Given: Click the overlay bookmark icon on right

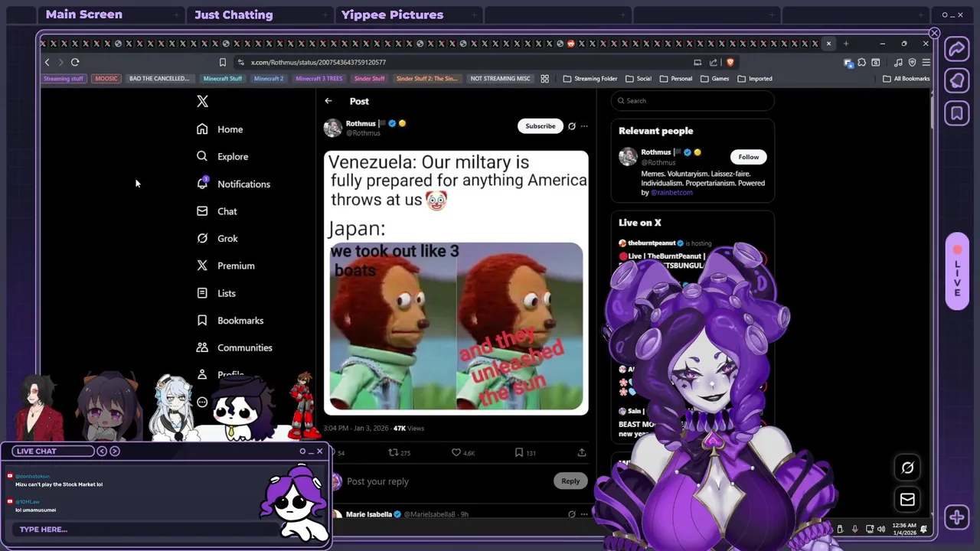Looking at the screenshot, I should point(957,113).
